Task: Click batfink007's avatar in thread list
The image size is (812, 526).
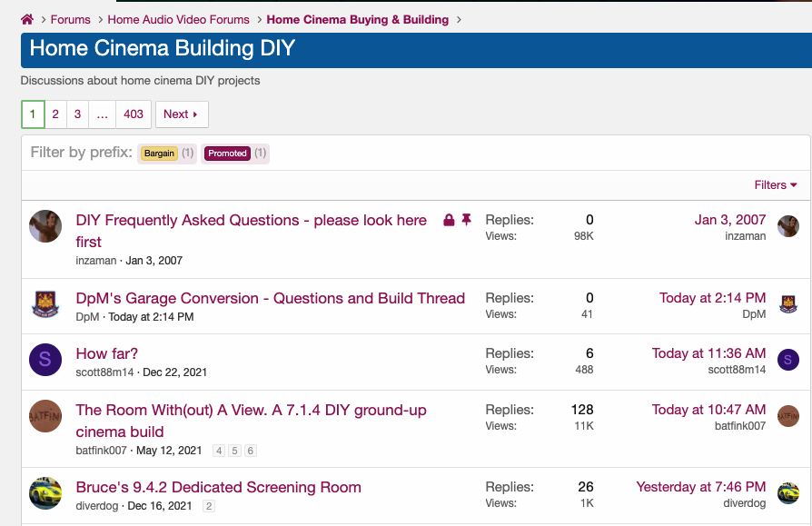Action: (45, 416)
